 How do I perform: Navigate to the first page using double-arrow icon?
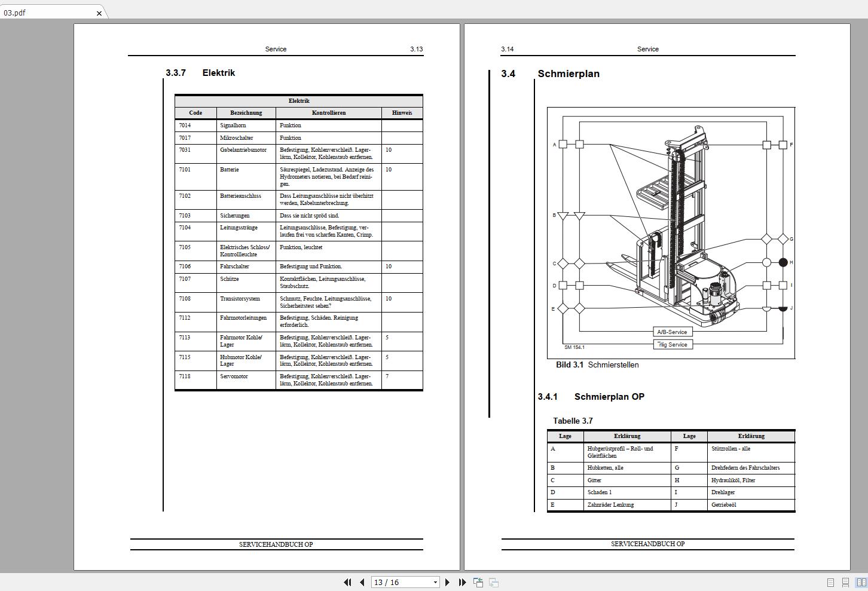[347, 582]
